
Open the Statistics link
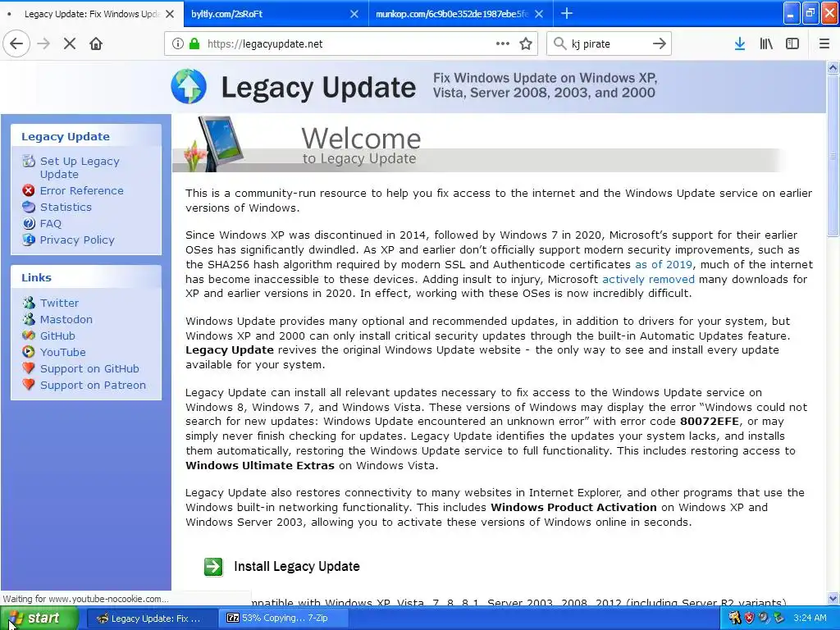pyautogui.click(x=66, y=207)
